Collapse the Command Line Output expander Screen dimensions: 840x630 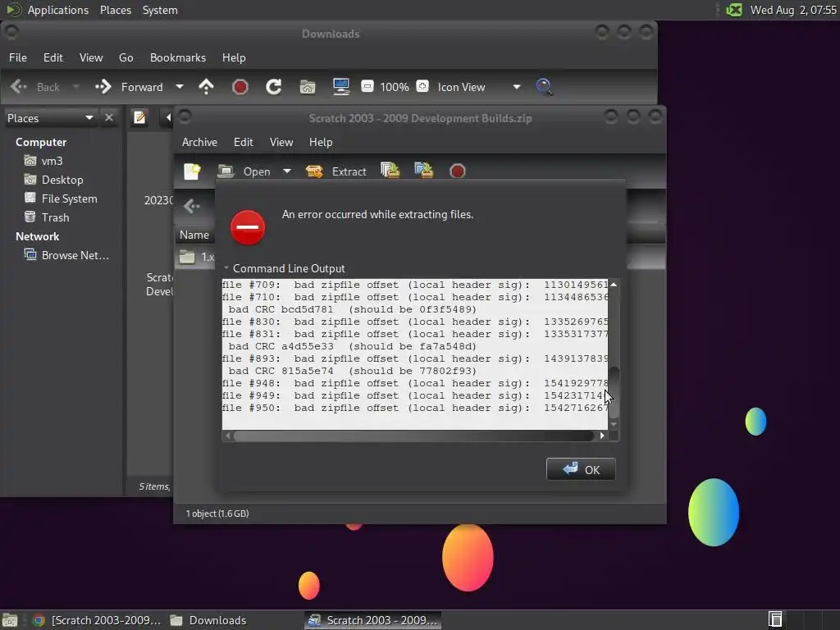(x=226, y=268)
